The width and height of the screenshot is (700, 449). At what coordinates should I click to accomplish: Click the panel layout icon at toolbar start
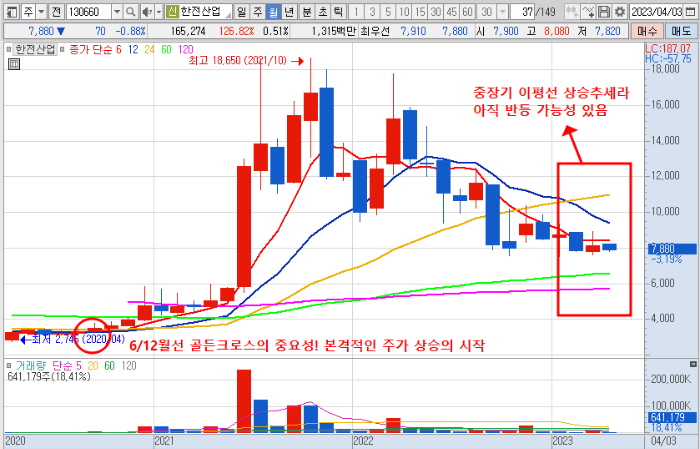[x=12, y=12]
